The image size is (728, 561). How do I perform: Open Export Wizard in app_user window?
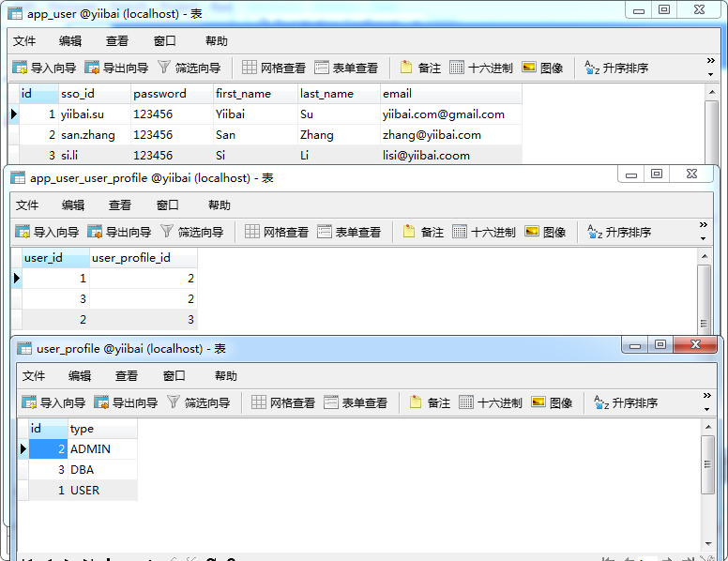(x=116, y=68)
